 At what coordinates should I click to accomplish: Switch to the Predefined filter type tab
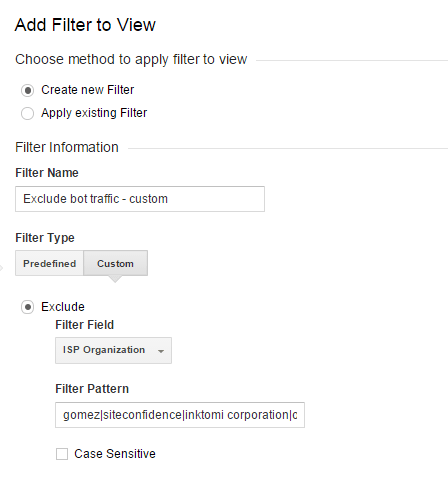tap(49, 263)
